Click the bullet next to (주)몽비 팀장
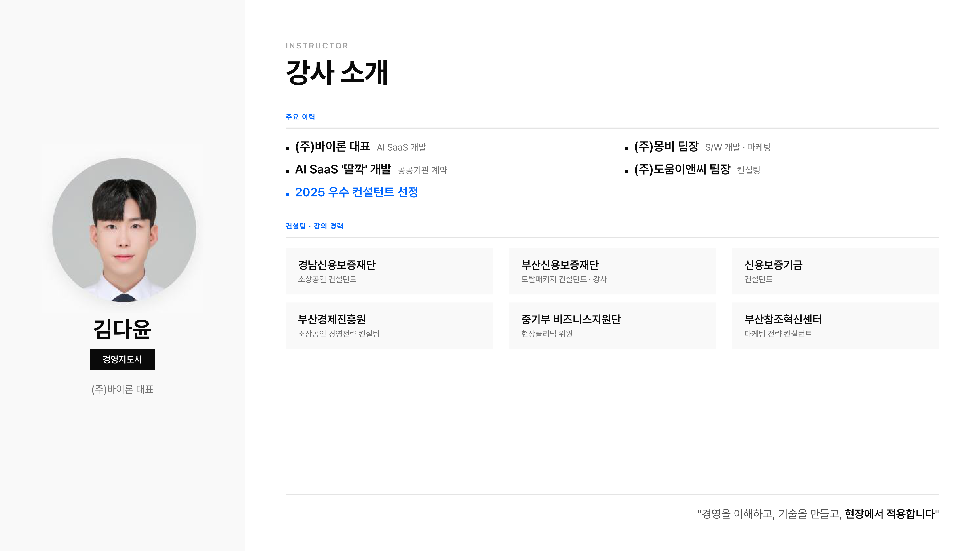Viewport: 980px width, 551px height. pos(626,148)
